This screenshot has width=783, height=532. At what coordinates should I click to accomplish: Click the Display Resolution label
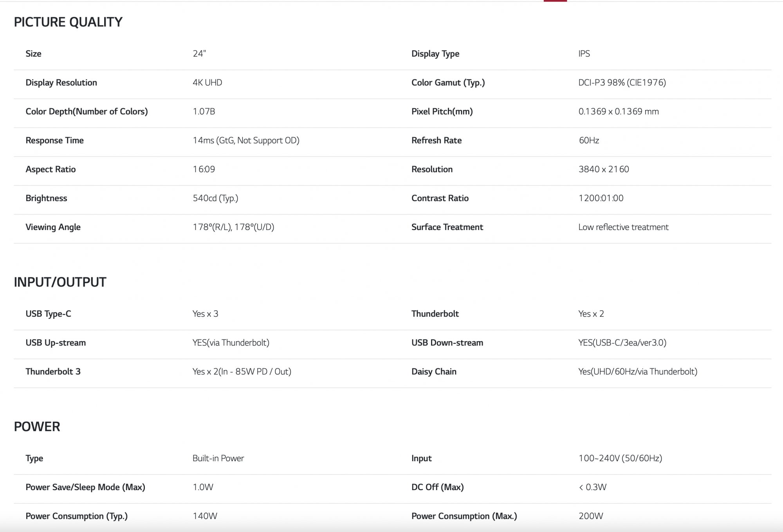pos(61,83)
